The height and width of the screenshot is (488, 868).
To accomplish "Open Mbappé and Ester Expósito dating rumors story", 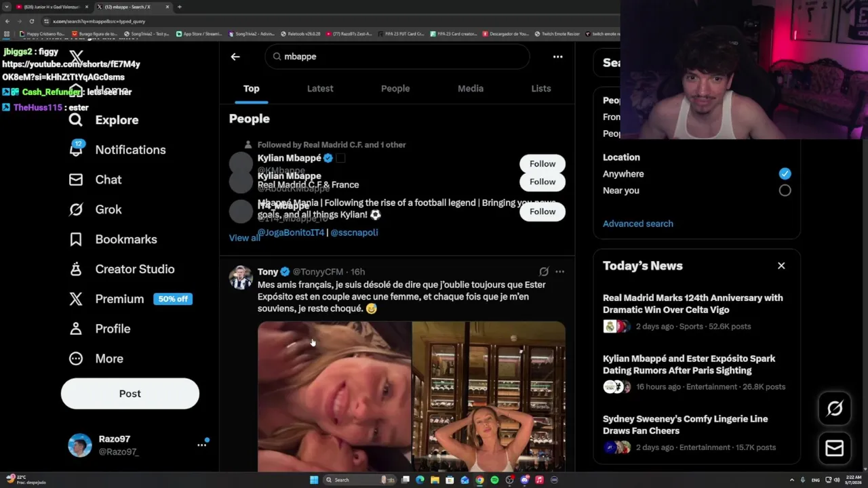I will [689, 365].
